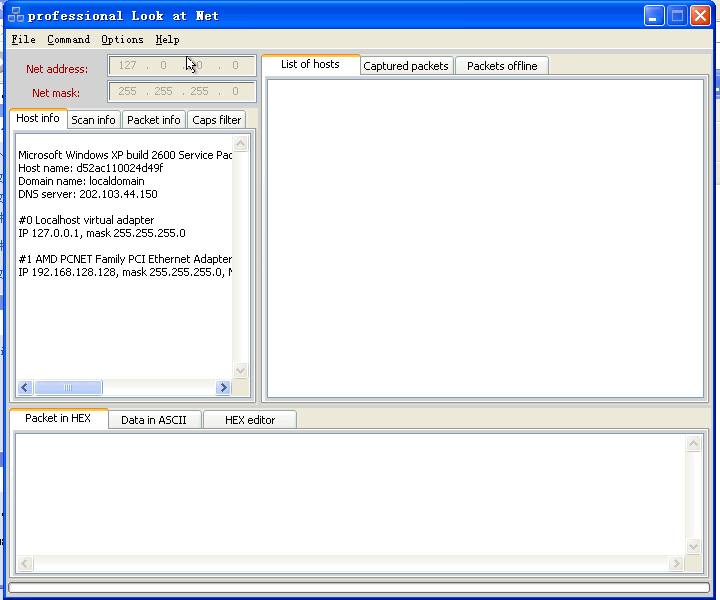Open the Options menu

[122, 39]
